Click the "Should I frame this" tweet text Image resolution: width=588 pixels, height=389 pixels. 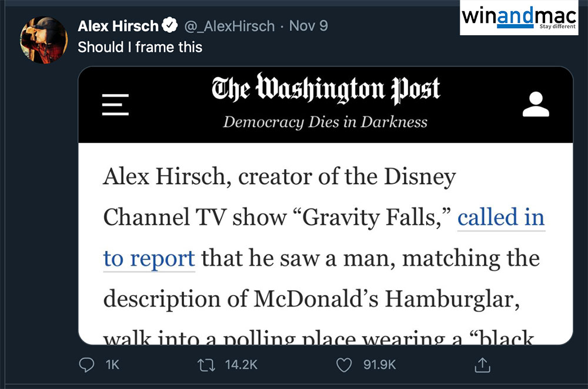(140, 47)
